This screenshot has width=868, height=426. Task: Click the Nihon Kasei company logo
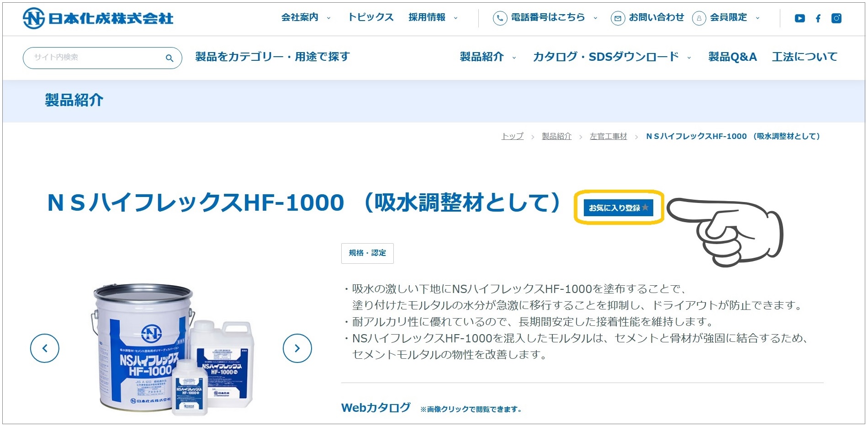98,18
